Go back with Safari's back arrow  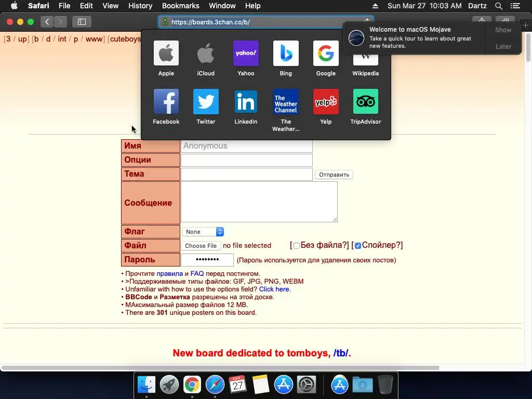(x=47, y=22)
